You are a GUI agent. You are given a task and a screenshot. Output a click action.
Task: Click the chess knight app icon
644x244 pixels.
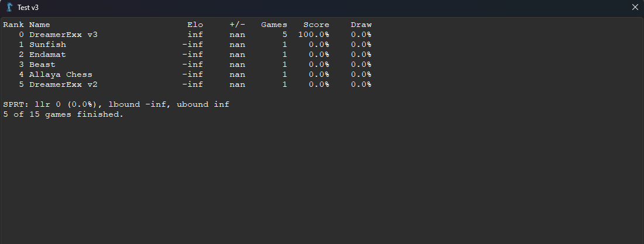(x=9, y=8)
